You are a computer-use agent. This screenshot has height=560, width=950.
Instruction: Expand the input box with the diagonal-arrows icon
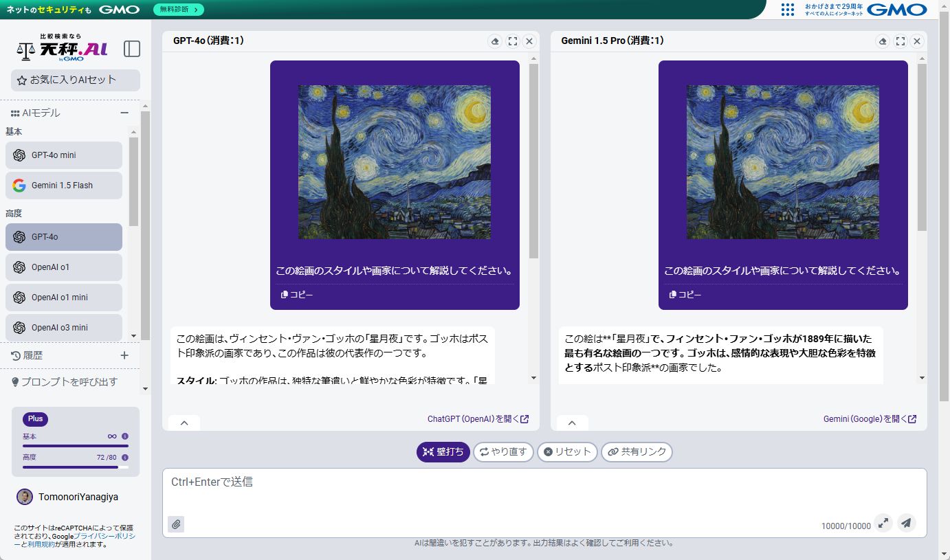[x=883, y=523]
